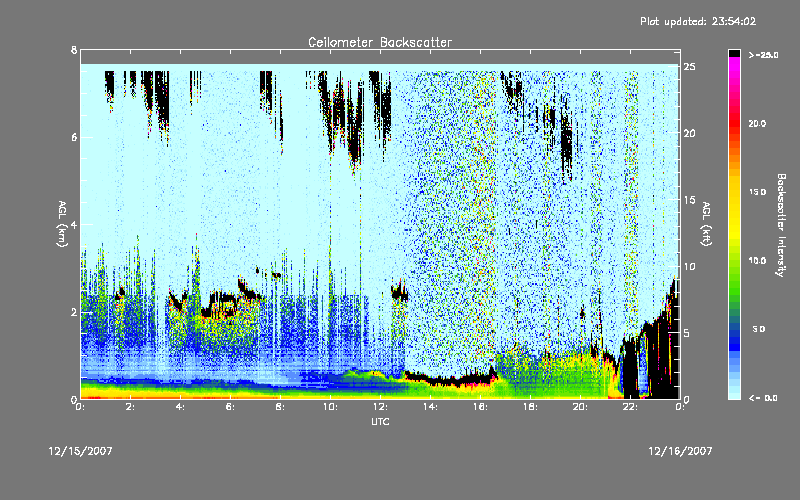Pick the black segment atop the colorbar
Image resolution: width=800 pixels, height=500 pixels.
point(734,53)
